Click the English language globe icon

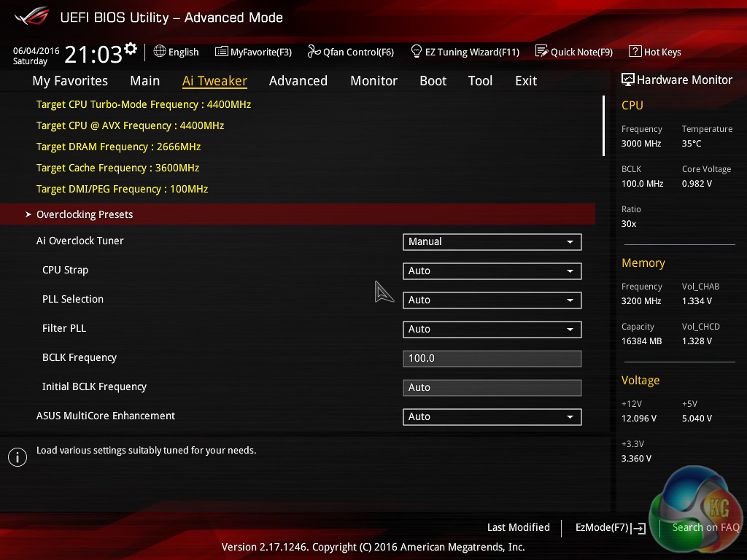(x=160, y=51)
